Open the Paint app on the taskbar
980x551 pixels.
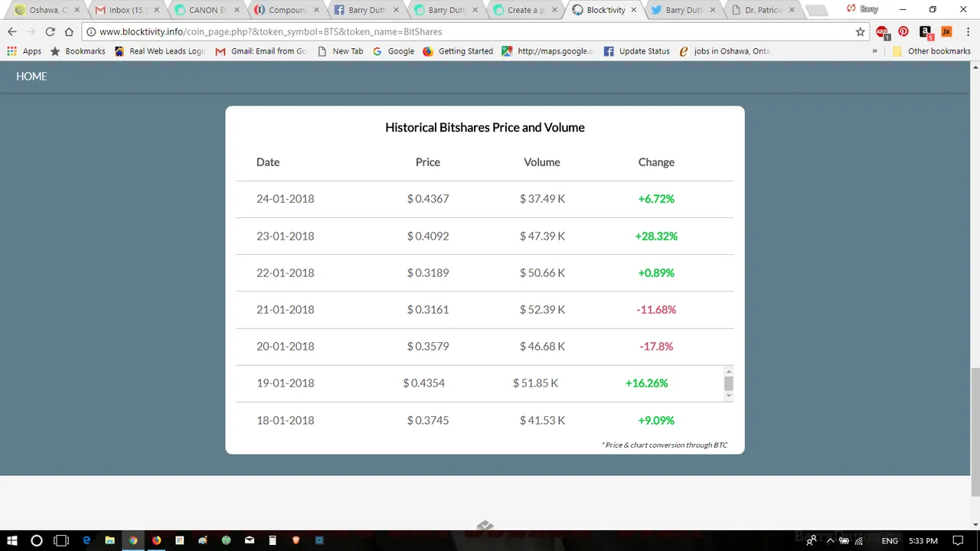pyautogui.click(x=203, y=540)
